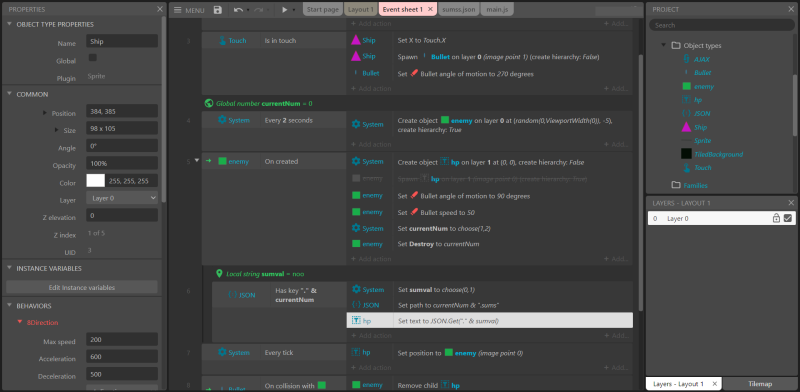Click enemy icon in On created condition
Viewport: 800px width, 392px height.
point(222,161)
